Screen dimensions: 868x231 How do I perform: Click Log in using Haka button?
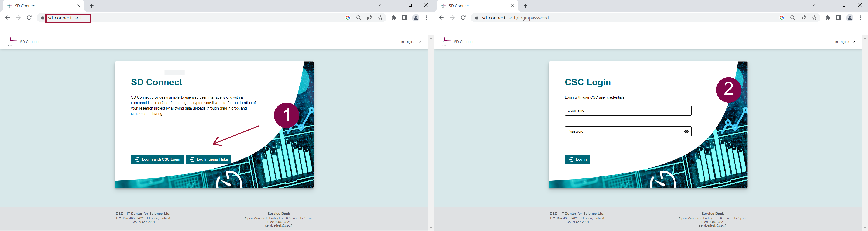[209, 159]
